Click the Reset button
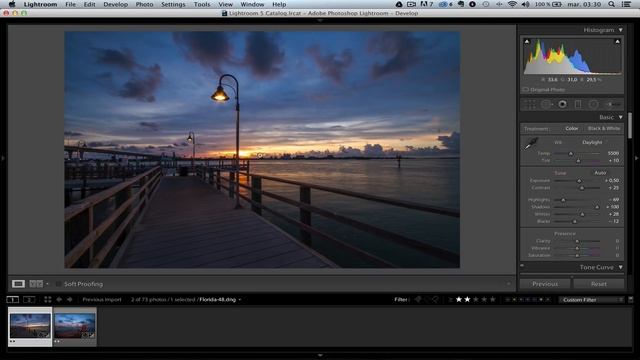This screenshot has height=360, width=640. (x=599, y=284)
